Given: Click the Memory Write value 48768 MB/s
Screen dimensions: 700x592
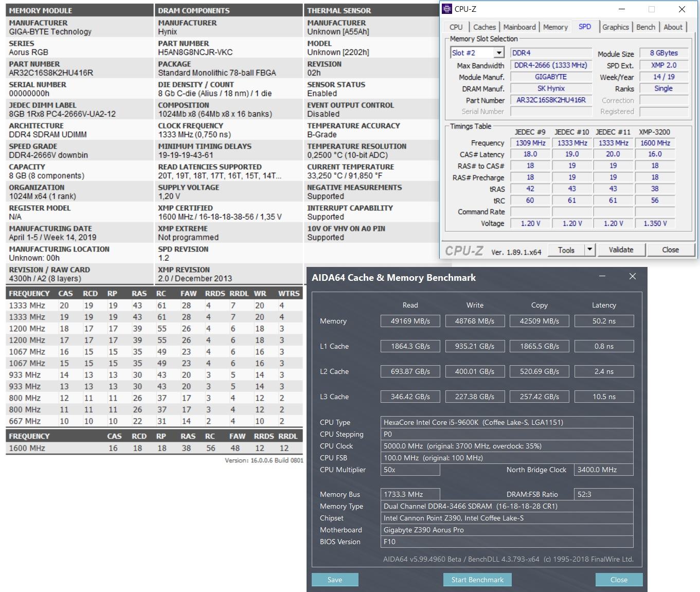Looking at the screenshot, I should pos(475,321).
